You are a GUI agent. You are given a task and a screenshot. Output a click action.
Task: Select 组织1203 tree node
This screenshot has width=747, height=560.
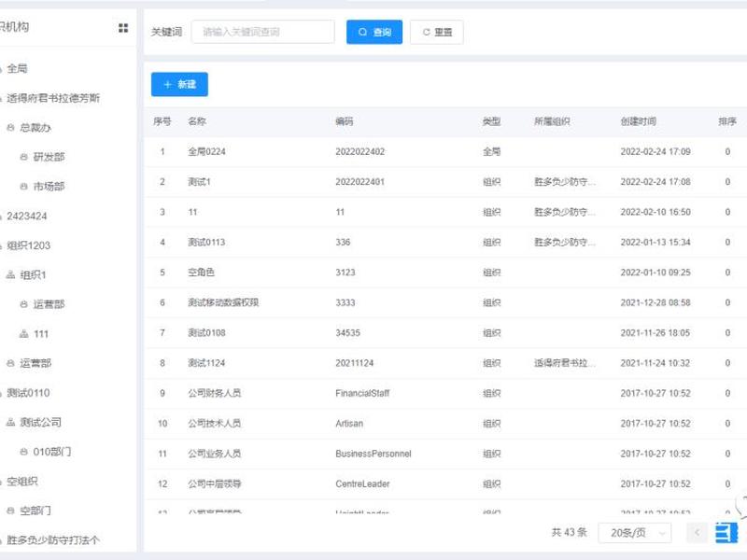(x=29, y=245)
